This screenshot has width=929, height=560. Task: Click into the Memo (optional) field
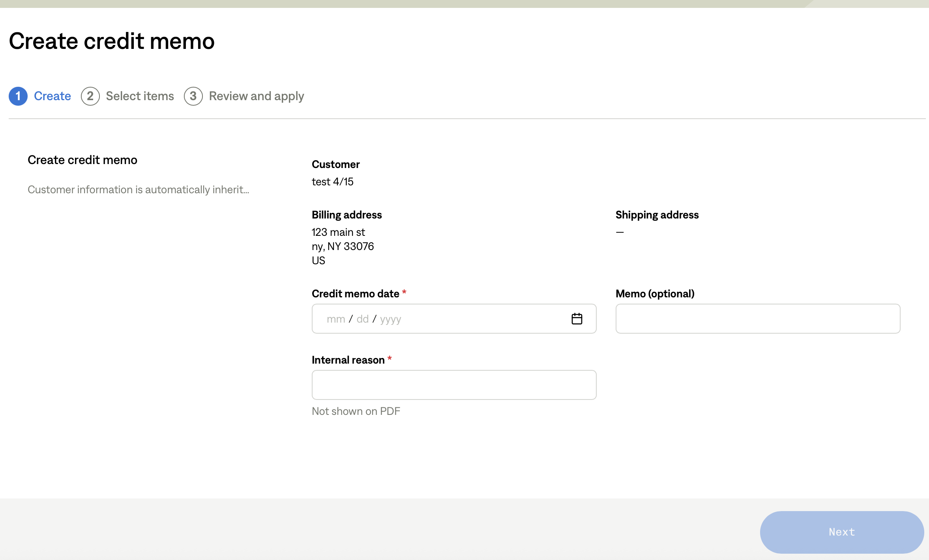(x=757, y=319)
